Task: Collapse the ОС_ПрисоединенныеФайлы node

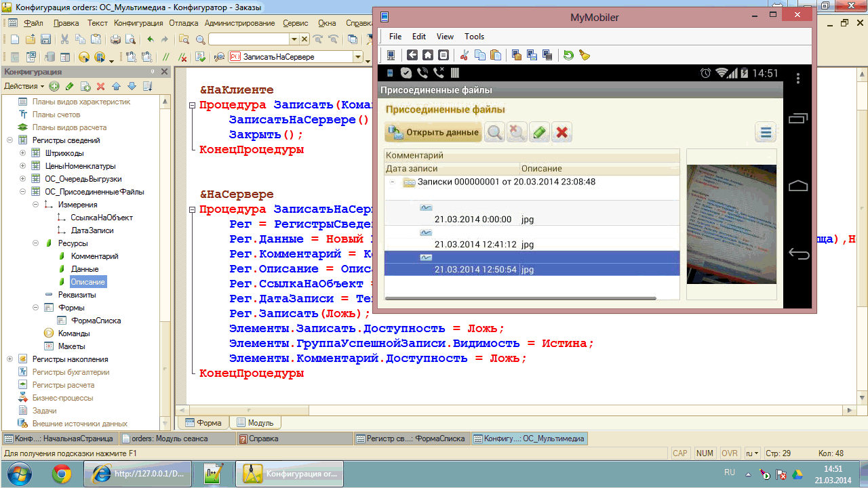Action: tap(22, 192)
